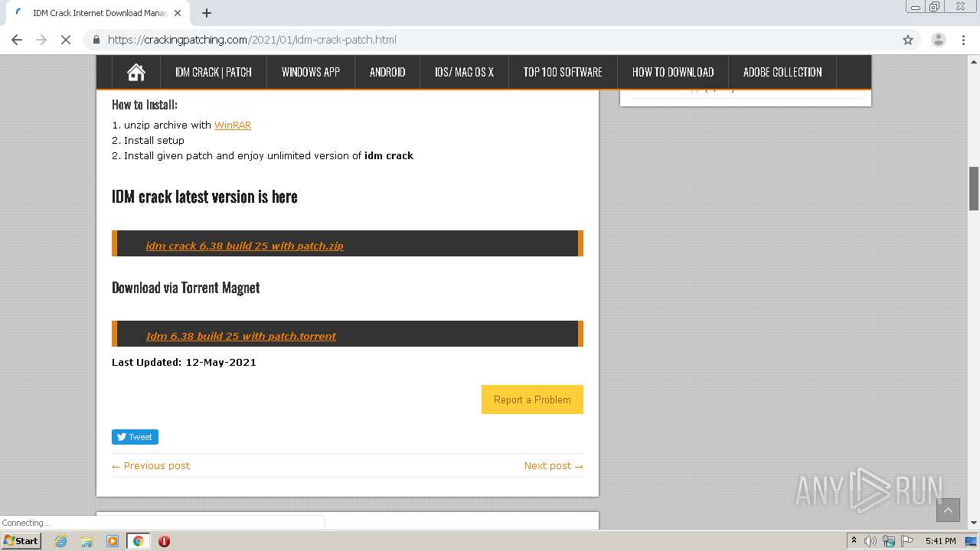Open IOS/ MAC OS X menu
Screen dimensions: 980x551
tap(464, 72)
